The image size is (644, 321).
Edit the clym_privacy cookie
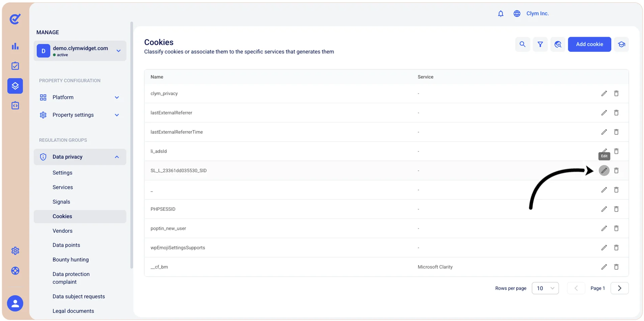tap(604, 93)
